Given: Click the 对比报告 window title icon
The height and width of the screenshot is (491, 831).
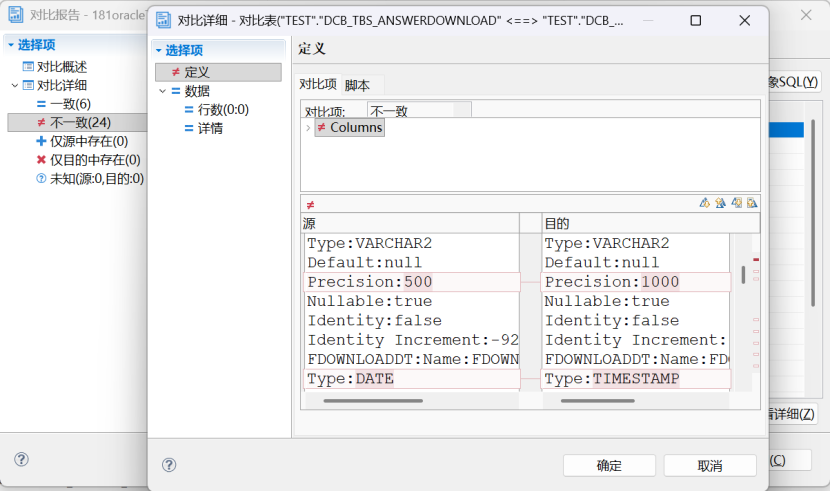Looking at the screenshot, I should pos(16,14).
